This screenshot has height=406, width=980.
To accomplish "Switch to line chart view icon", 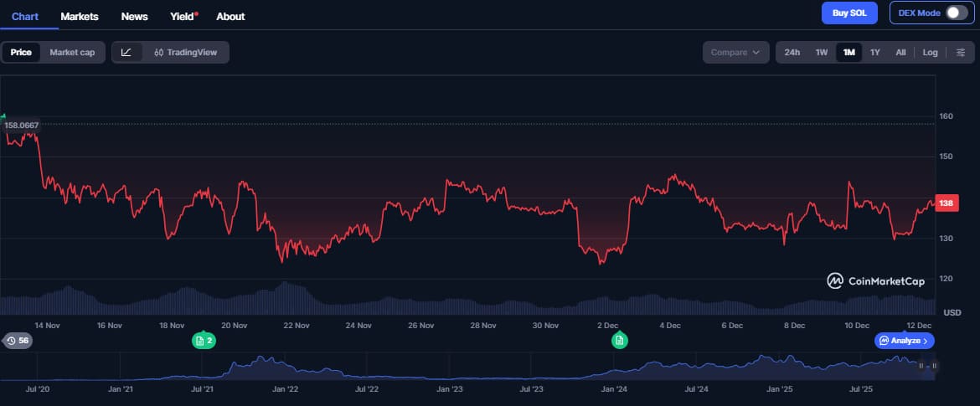I will point(126,52).
